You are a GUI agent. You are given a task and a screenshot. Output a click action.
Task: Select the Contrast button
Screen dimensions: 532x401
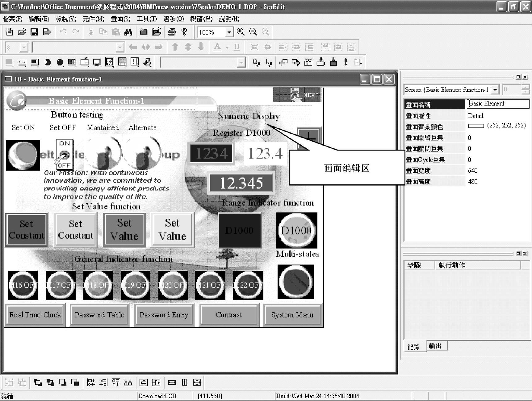229,315
